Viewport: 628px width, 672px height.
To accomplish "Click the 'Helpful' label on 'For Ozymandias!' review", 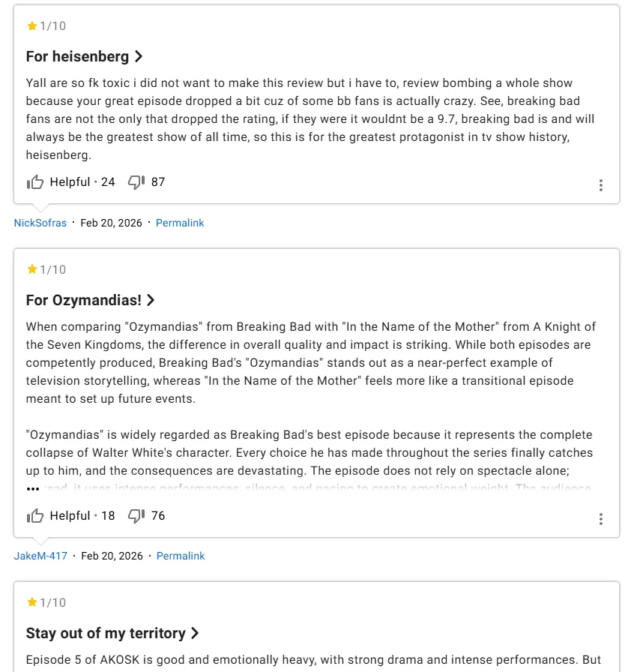I will point(70,516).
